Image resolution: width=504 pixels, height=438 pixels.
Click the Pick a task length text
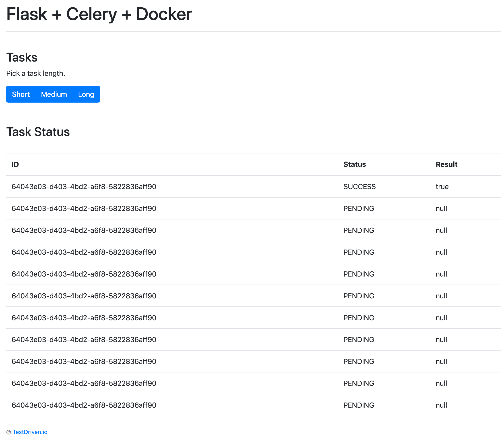[x=36, y=73]
